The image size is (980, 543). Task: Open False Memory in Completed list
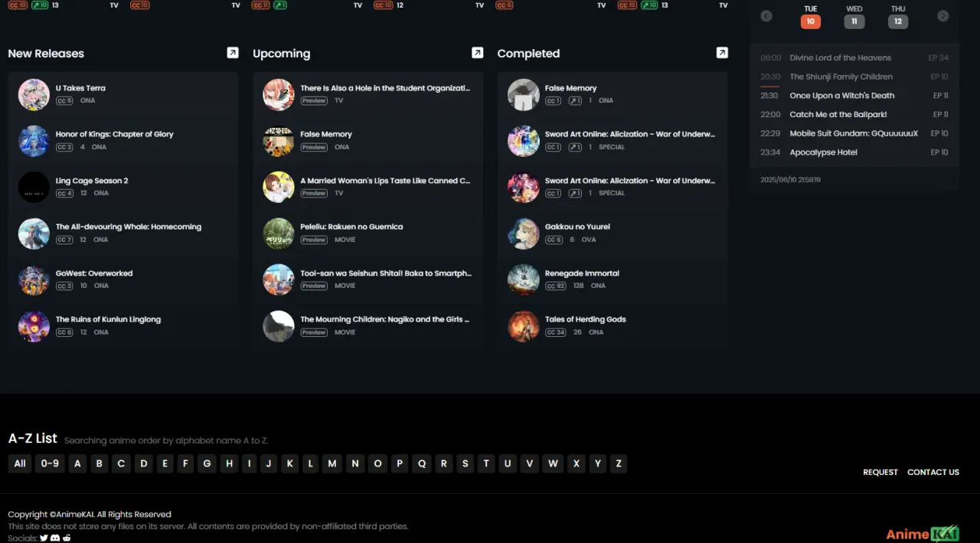(x=570, y=88)
